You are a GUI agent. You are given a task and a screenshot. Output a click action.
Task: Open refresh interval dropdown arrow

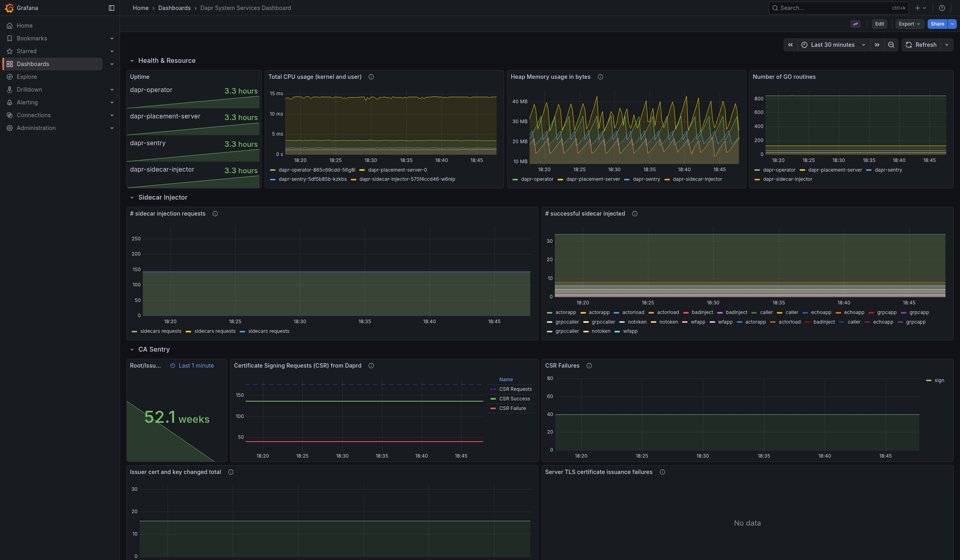point(947,45)
